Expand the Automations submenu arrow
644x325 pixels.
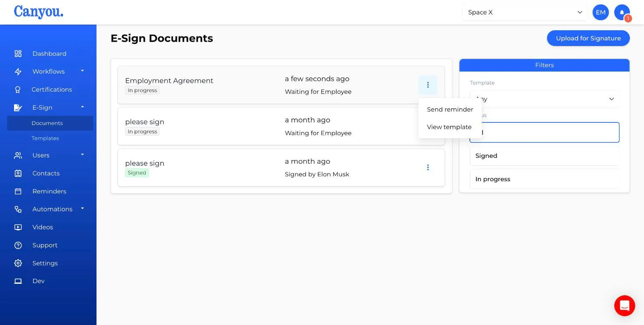click(82, 209)
